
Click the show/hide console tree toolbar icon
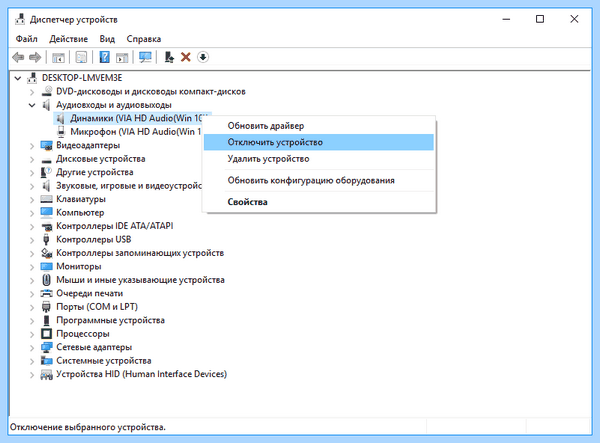point(58,57)
